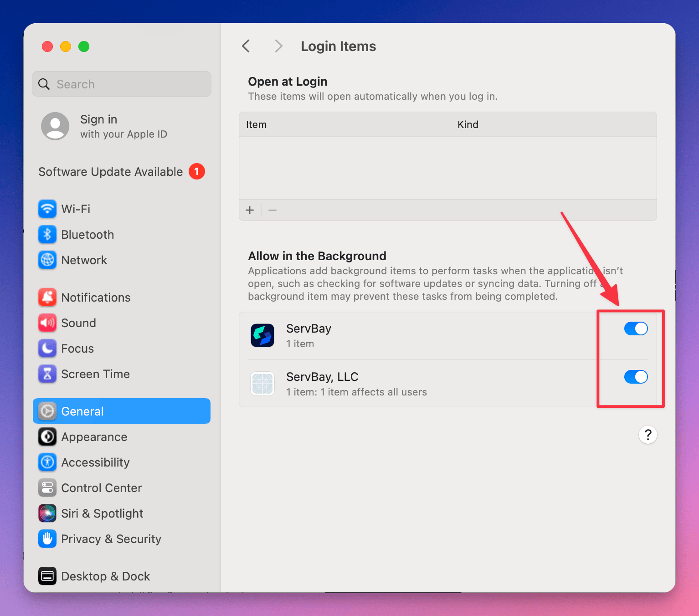Click the Item column header

pos(257,124)
